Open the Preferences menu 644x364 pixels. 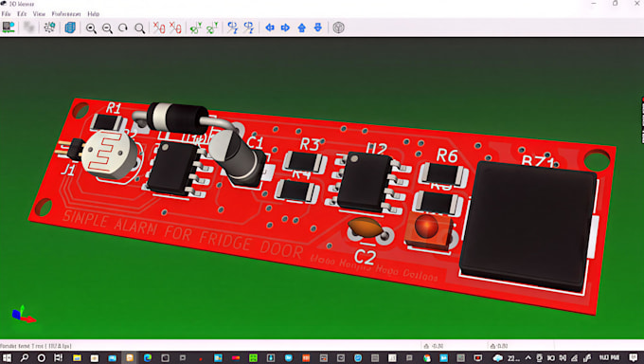coord(66,14)
